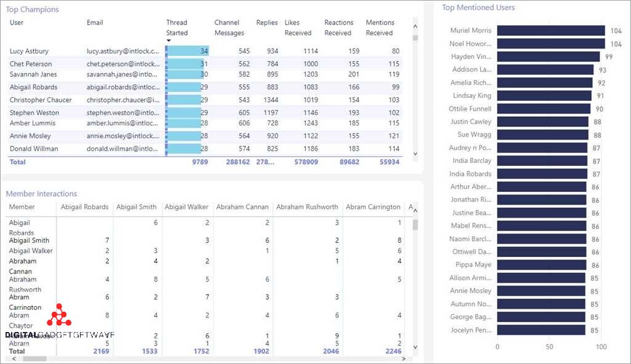
Task: Click left arrow of Member Interactions horizontal scrollbar
Action: [10, 358]
